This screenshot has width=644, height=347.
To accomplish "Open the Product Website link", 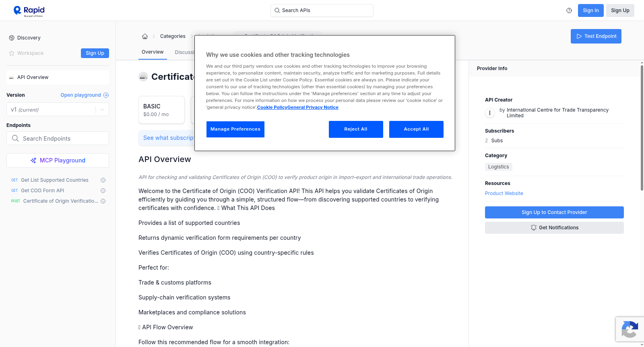I will [x=504, y=193].
